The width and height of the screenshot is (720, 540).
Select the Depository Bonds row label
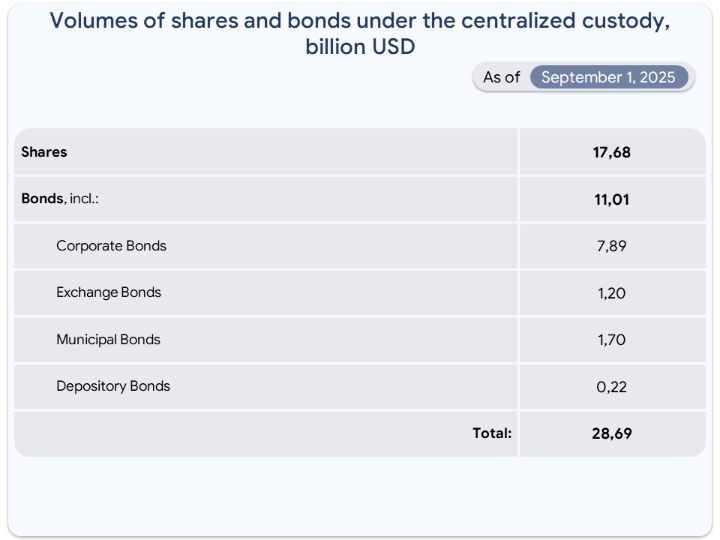tap(113, 386)
